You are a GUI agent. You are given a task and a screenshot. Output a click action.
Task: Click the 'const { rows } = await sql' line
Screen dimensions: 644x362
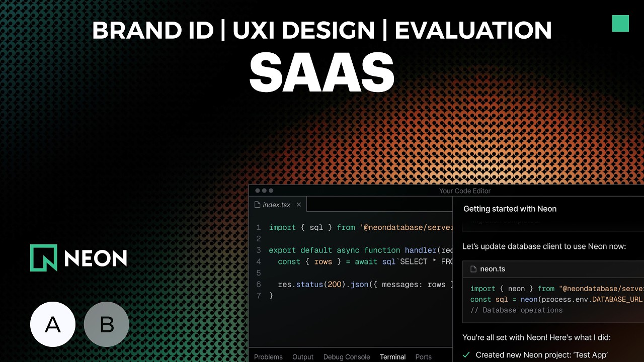coord(365,262)
